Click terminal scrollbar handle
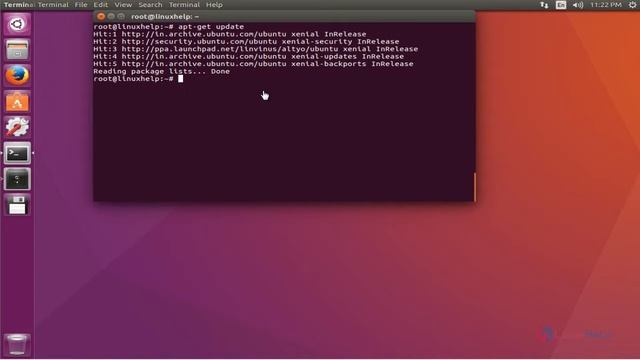Screen dimensions: 640x360 click(474, 187)
